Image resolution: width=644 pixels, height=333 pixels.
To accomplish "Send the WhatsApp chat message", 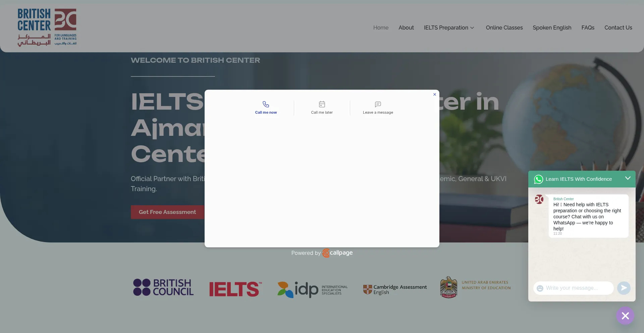I will click(x=624, y=288).
